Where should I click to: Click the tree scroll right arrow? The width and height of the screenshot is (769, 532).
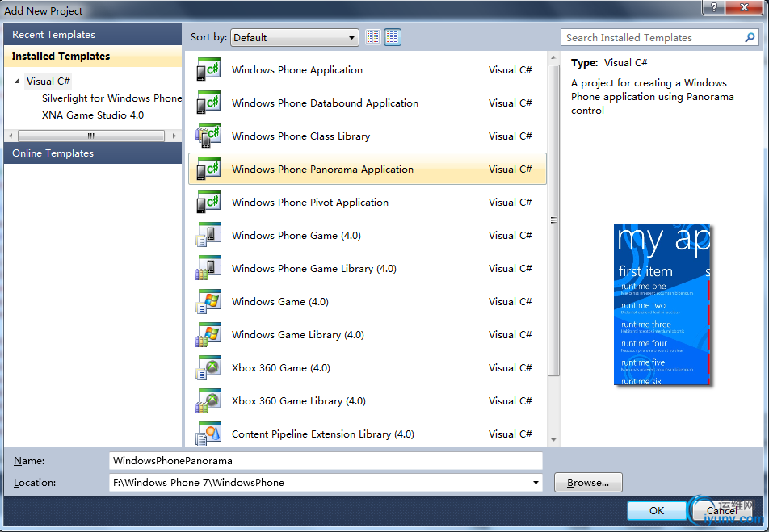(x=174, y=136)
